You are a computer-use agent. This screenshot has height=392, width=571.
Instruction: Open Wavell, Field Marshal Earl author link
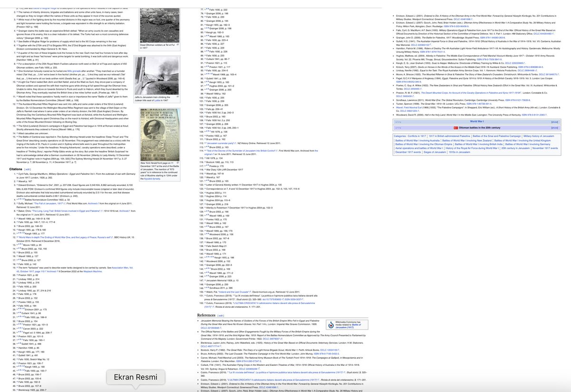409,108
